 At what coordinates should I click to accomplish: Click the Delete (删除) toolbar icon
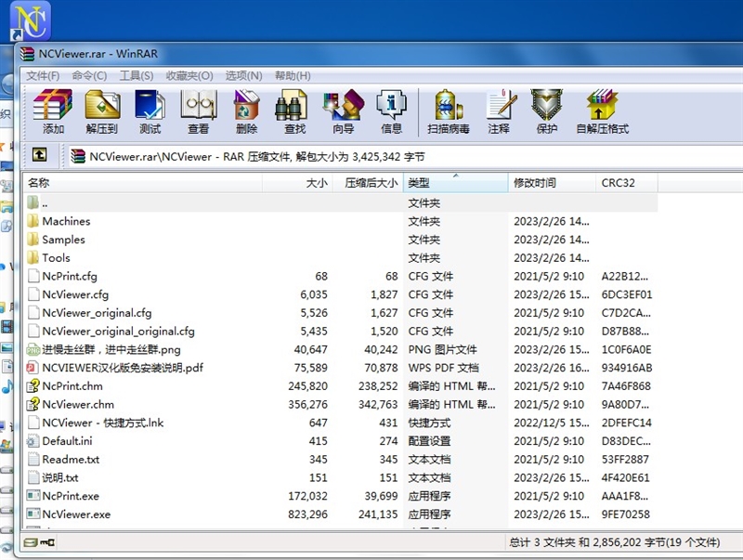click(246, 111)
